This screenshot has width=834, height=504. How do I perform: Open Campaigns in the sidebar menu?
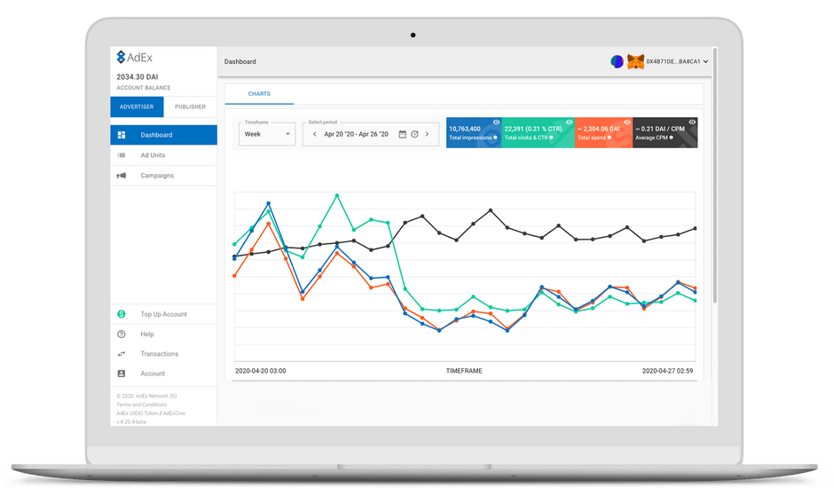(164, 176)
